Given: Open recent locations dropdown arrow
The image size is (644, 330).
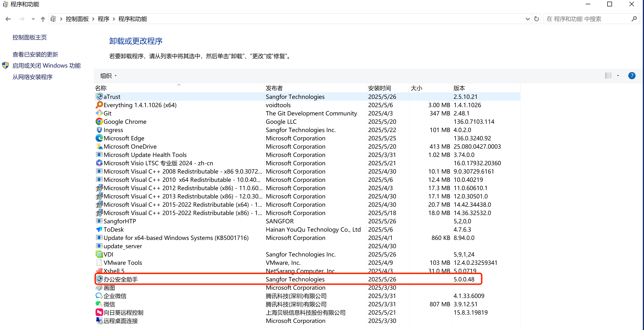Looking at the screenshot, I should pos(33,19).
